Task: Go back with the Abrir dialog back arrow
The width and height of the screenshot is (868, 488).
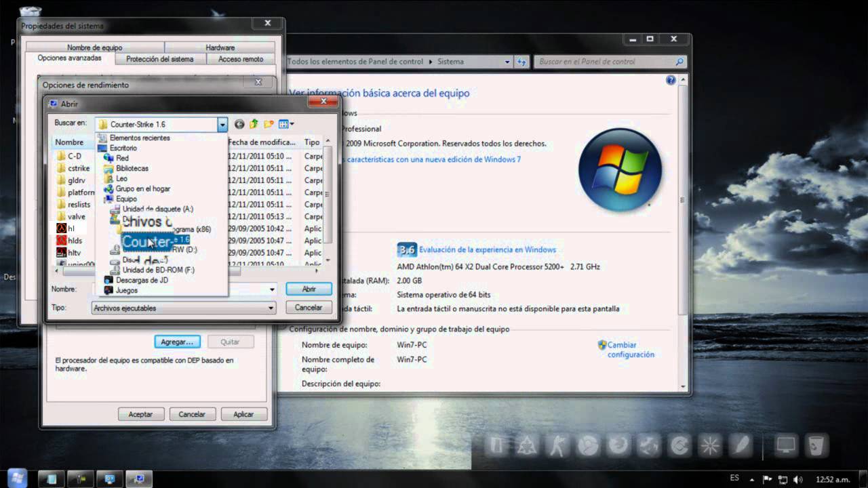Action: click(239, 124)
